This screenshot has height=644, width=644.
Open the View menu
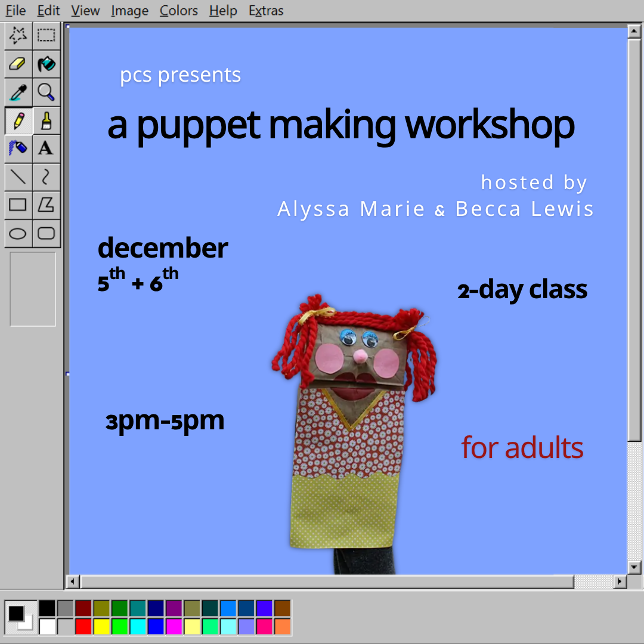click(85, 10)
